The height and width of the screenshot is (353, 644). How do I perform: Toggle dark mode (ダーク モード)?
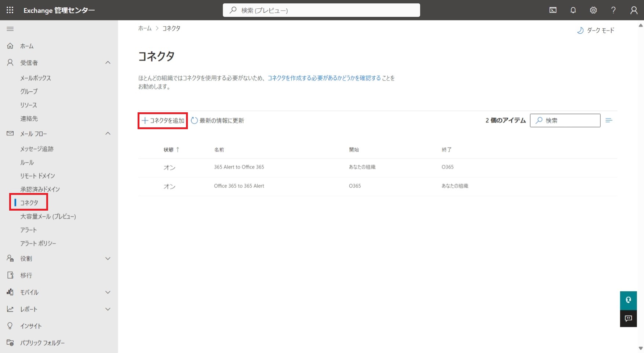pos(596,30)
